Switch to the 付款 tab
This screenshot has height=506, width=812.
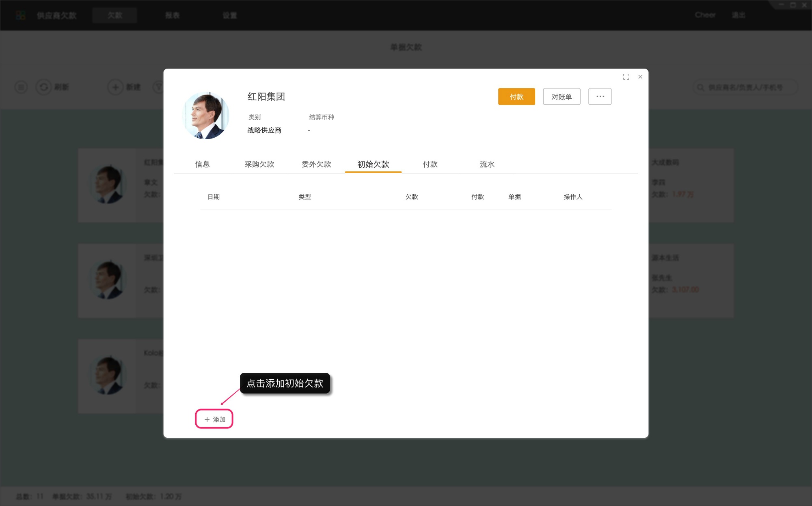pyautogui.click(x=430, y=164)
